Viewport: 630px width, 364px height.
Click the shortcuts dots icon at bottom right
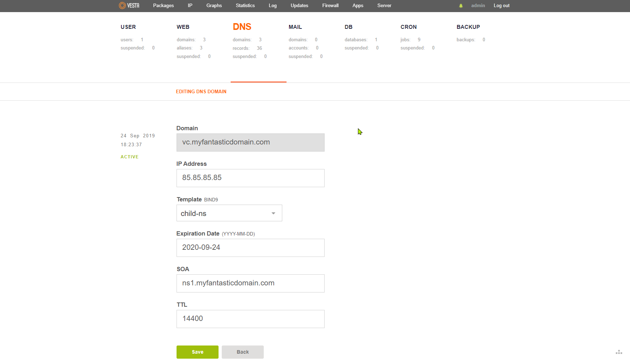[619, 352]
